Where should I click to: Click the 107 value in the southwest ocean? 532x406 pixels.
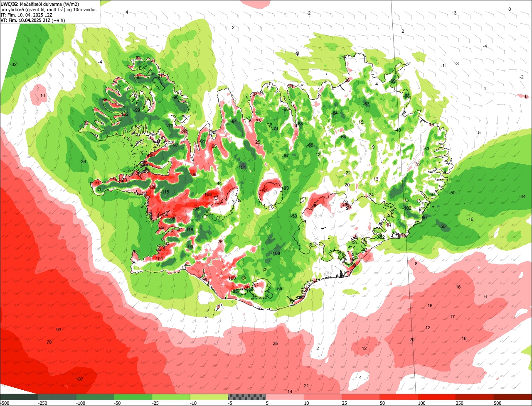coord(80,379)
